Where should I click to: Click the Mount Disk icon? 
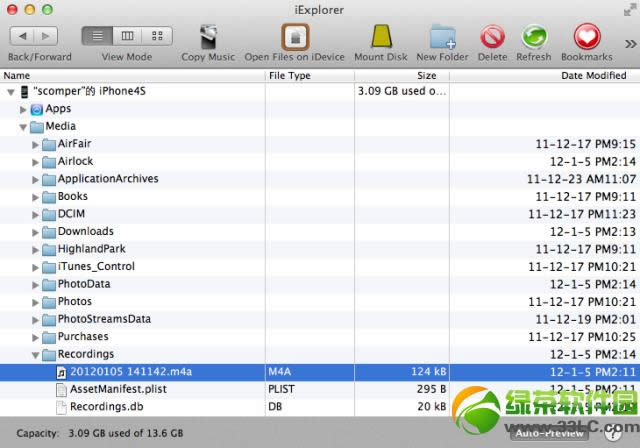pos(380,37)
